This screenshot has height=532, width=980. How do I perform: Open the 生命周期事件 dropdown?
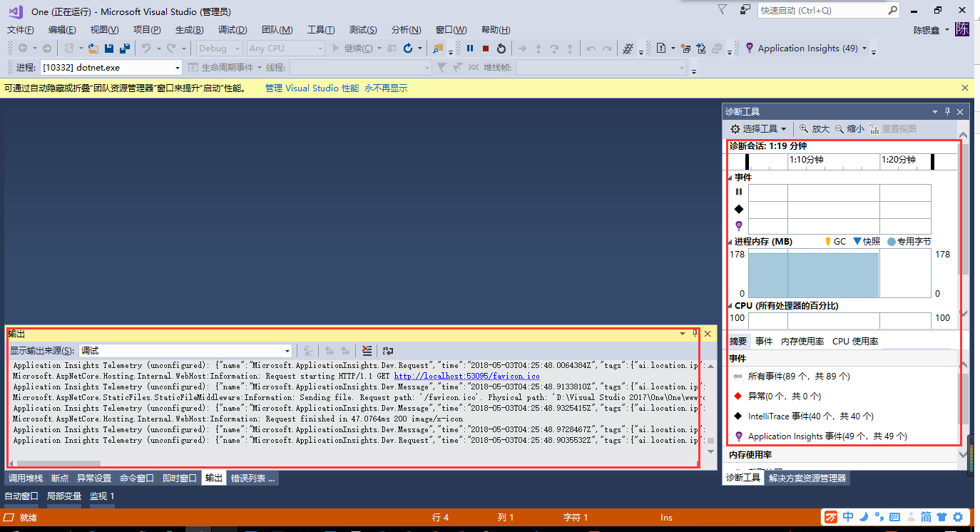point(226,68)
